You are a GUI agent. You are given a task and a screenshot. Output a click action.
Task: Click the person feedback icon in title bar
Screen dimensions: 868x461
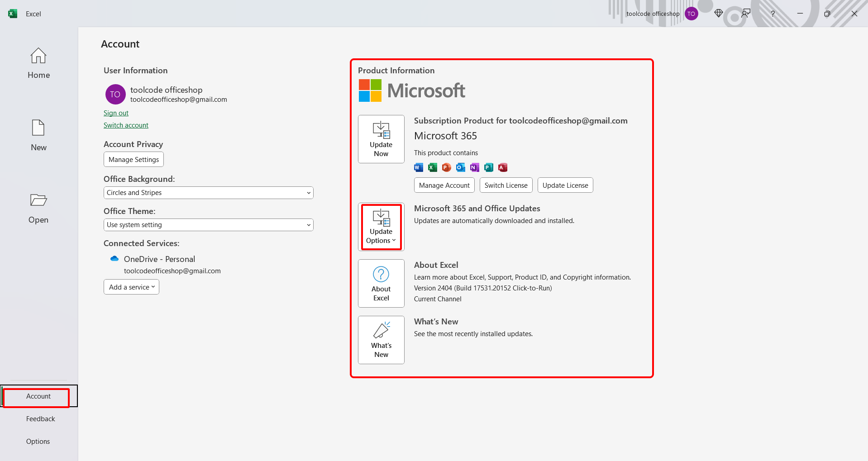point(745,14)
